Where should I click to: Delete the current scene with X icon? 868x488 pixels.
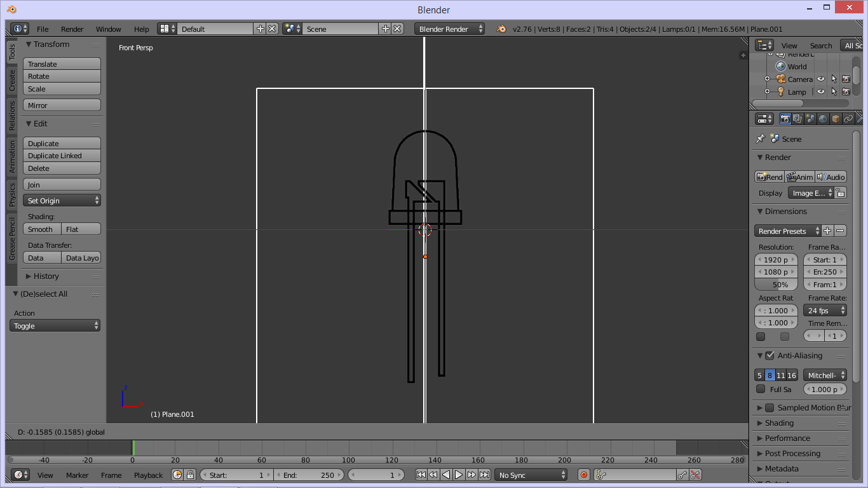coord(397,29)
